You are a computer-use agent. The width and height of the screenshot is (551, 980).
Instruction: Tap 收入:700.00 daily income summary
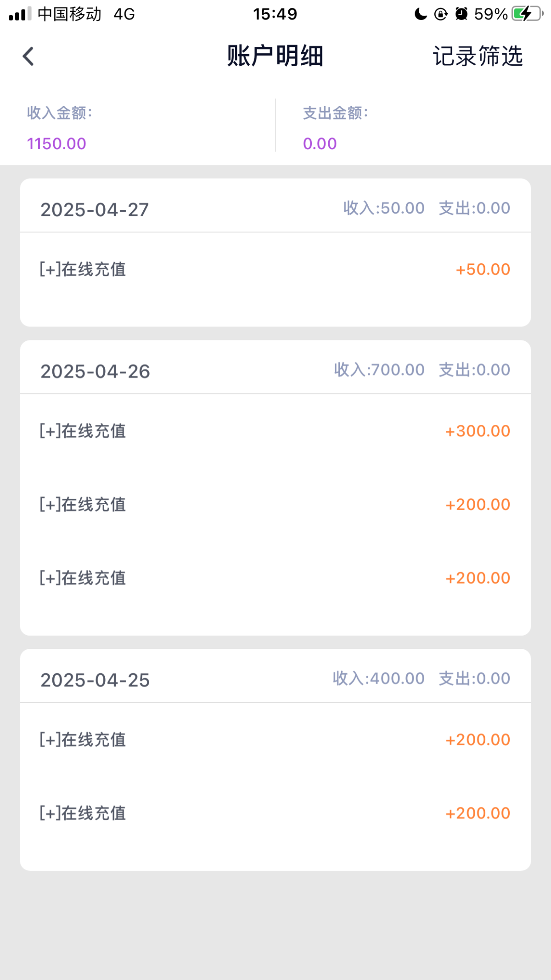[379, 370]
